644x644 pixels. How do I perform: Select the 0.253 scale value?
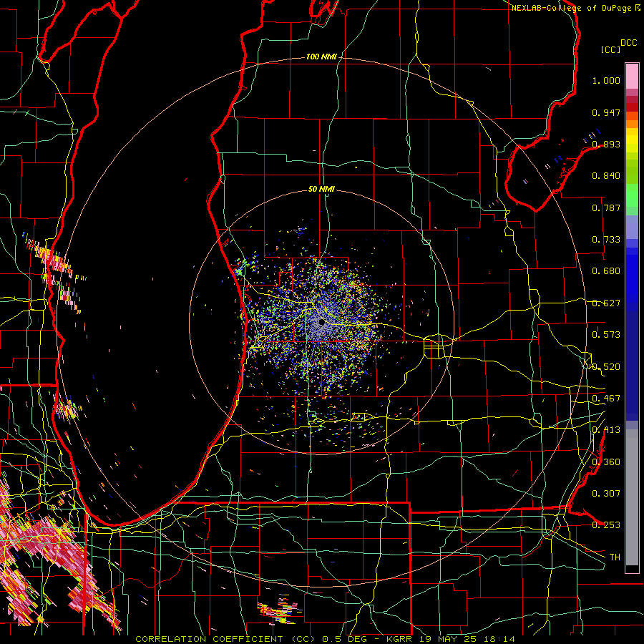pos(606,525)
